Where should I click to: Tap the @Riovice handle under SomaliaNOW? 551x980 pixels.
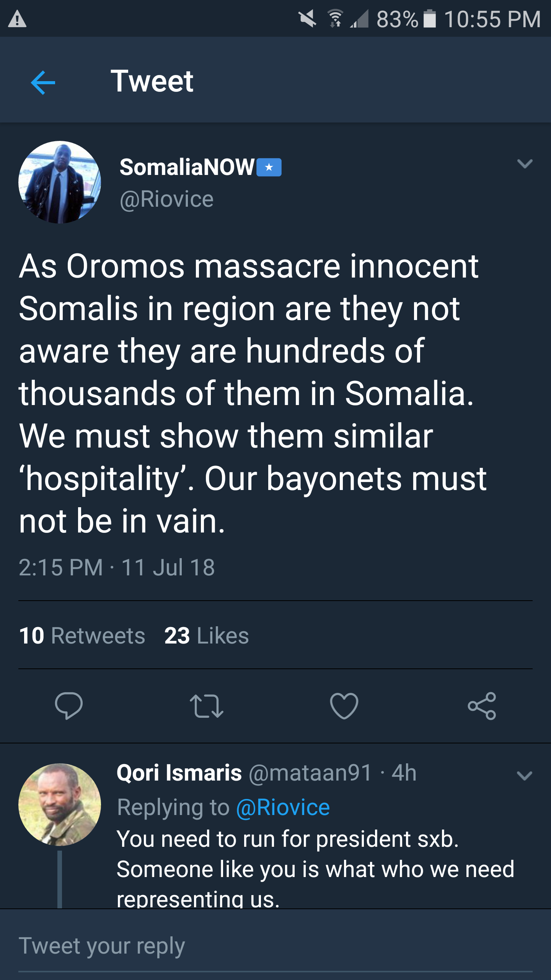pos(167,199)
